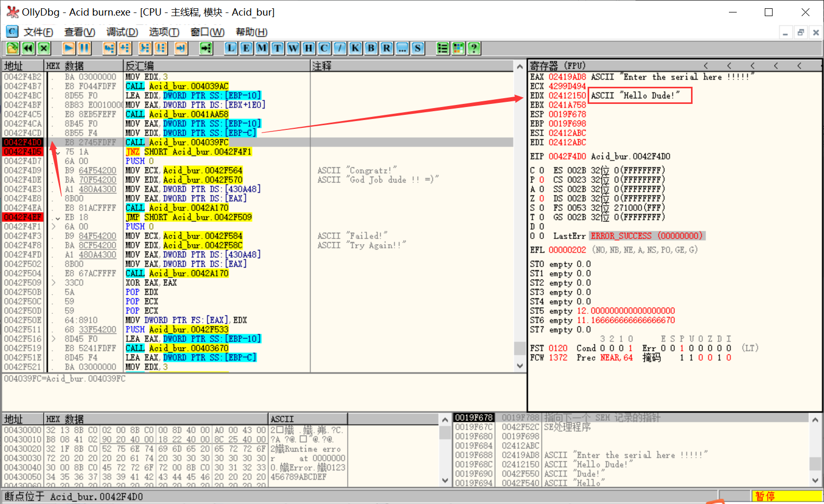Open Breakpoints window with B button
The width and height of the screenshot is (824, 504).
pyautogui.click(x=371, y=48)
